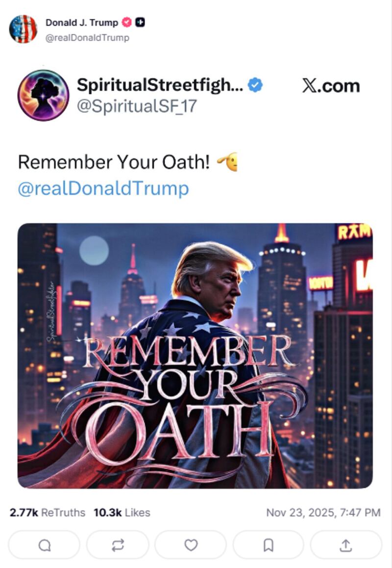Open Donald J. Trump's profile picture
The height and width of the screenshot is (568, 392).
[24, 28]
